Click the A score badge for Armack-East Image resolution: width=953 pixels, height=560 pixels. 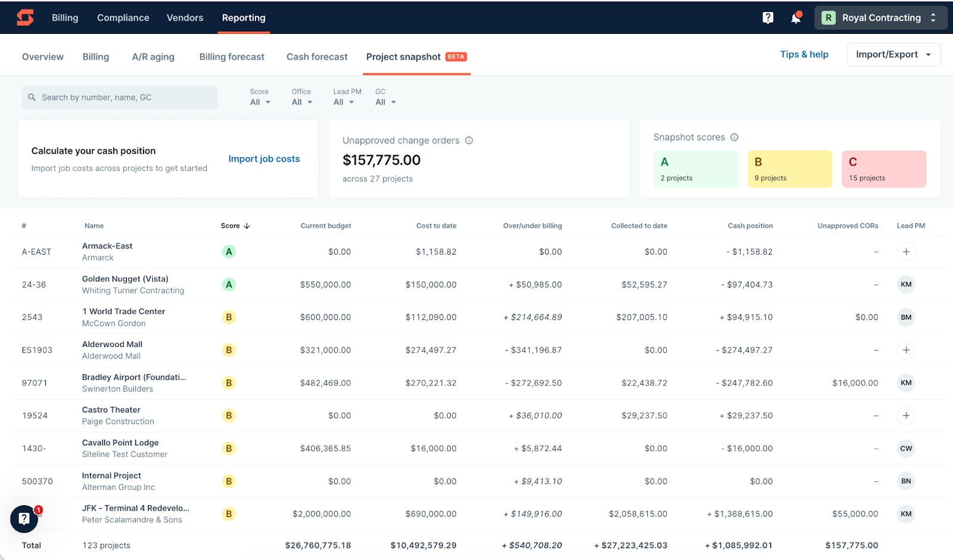(229, 252)
